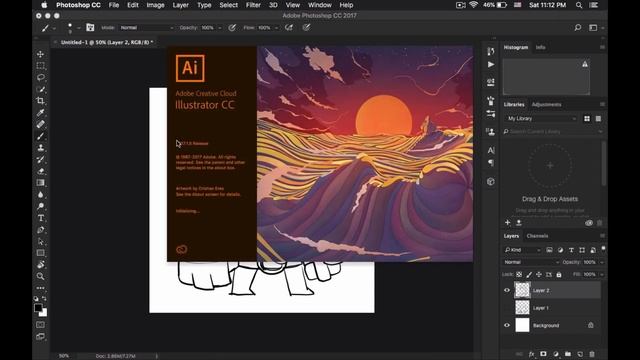Toggle the brush settings panel
The image size is (640, 360).
pyautogui.click(x=90, y=27)
